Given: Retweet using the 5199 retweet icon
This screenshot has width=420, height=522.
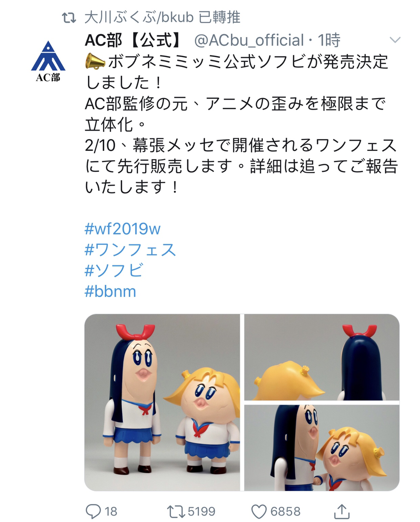Looking at the screenshot, I should 176,511.
